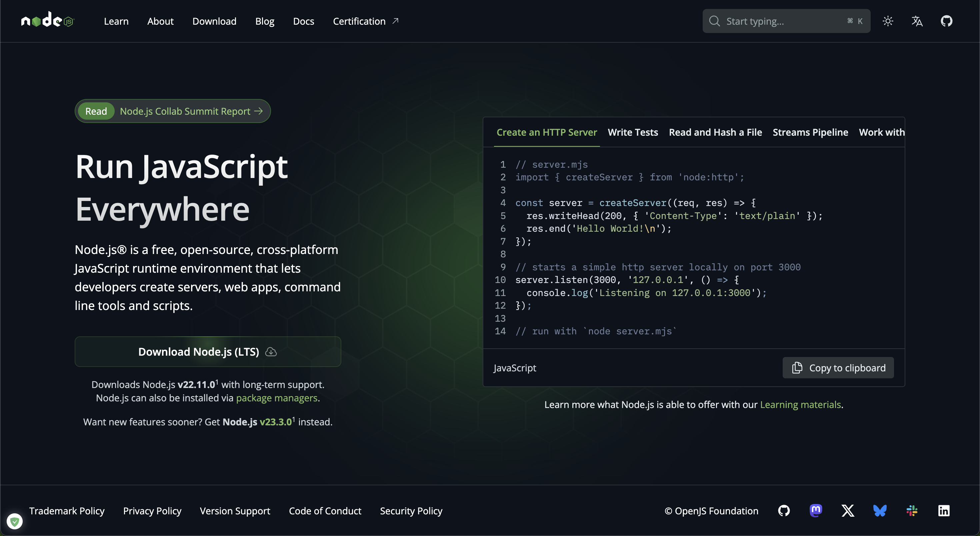Open the Bluesky butterfly icon
The width and height of the screenshot is (980, 536).
(x=880, y=511)
